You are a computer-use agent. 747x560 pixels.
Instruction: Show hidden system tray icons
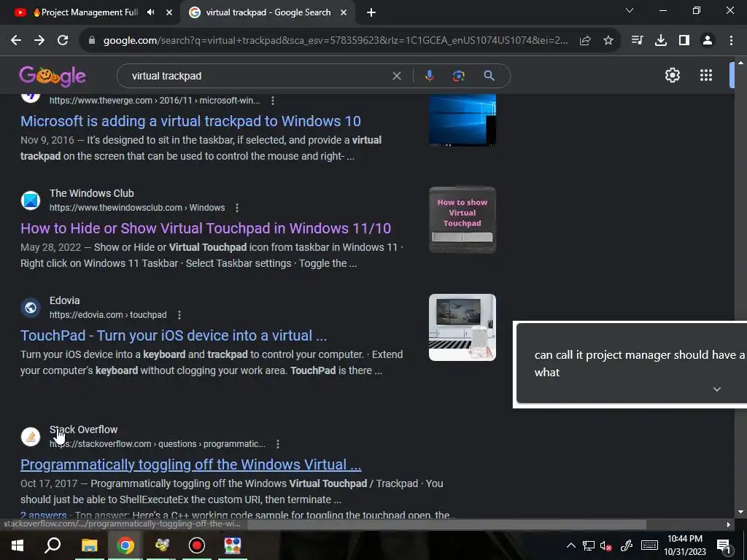point(570,545)
